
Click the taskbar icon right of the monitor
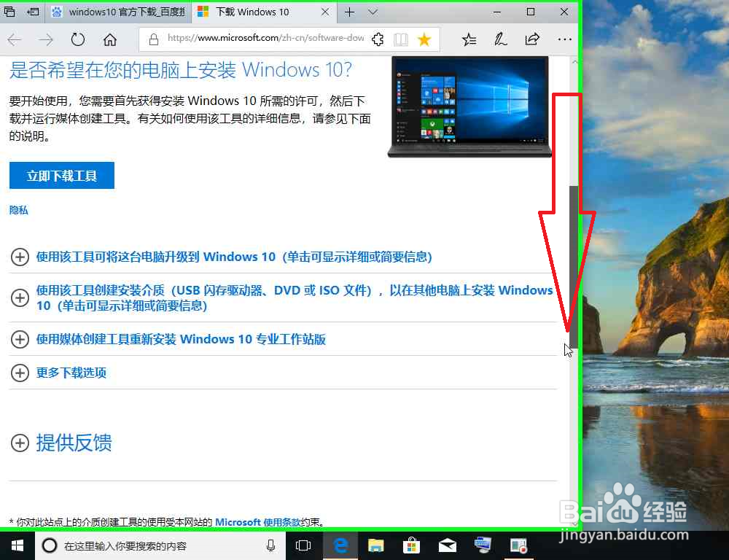click(518, 545)
